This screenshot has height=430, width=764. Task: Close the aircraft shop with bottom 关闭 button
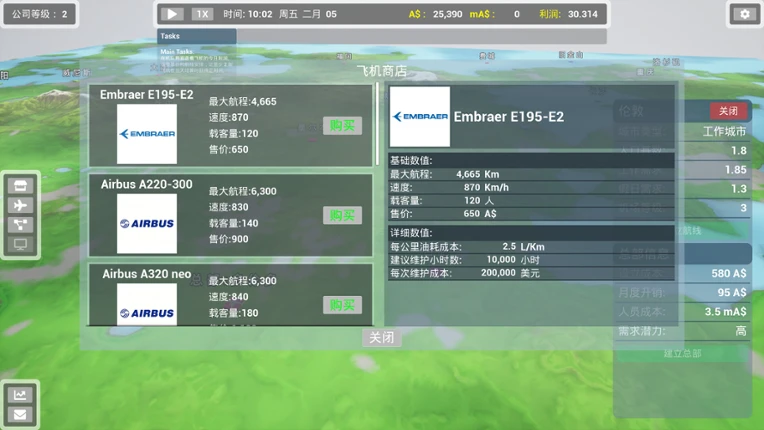382,337
